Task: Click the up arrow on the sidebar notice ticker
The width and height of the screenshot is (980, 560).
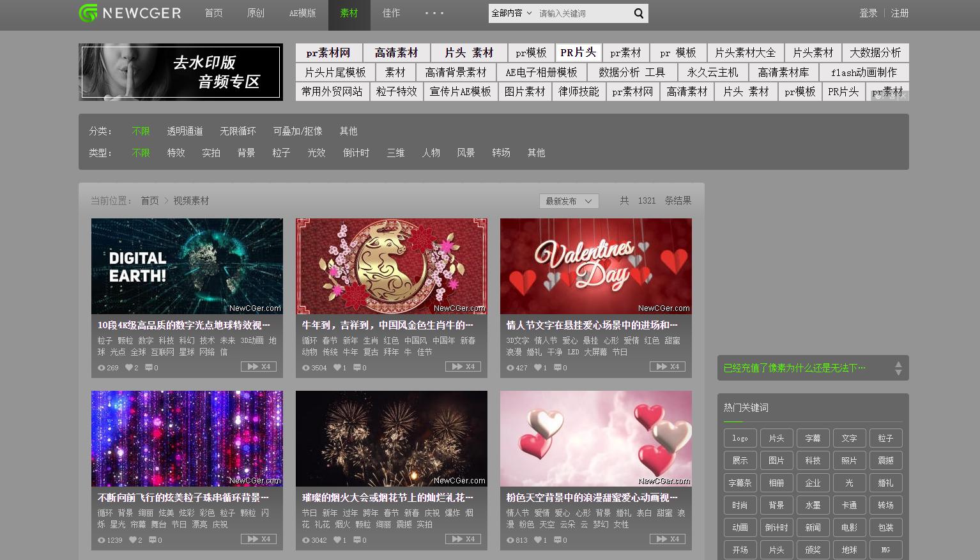Action: tap(898, 364)
